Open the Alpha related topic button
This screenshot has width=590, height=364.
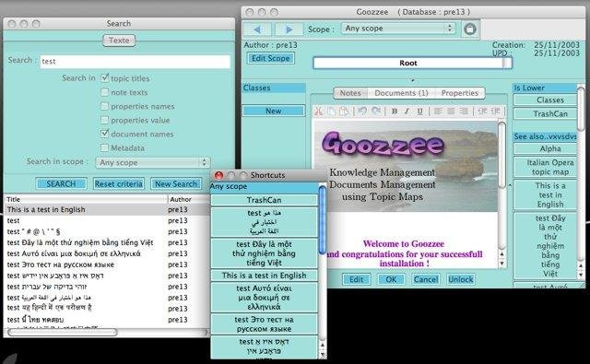coord(546,148)
